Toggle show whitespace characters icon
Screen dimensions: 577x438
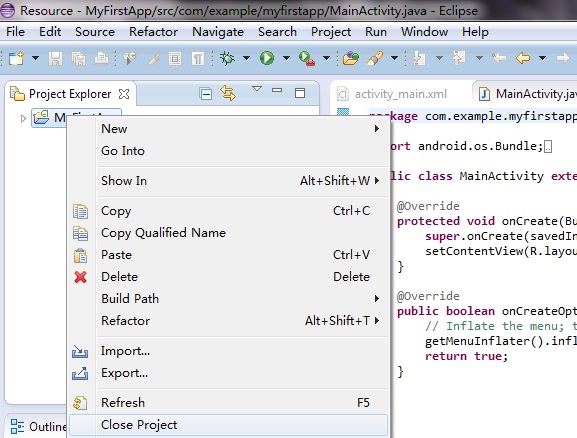point(198,58)
